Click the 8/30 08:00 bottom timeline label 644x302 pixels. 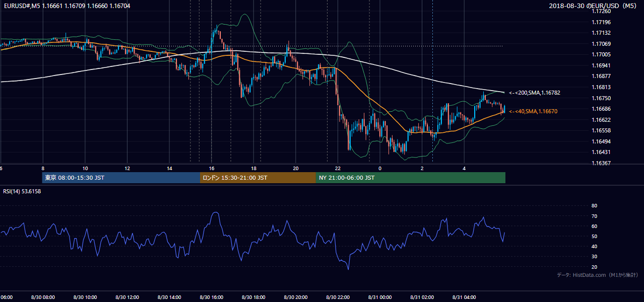(43, 297)
